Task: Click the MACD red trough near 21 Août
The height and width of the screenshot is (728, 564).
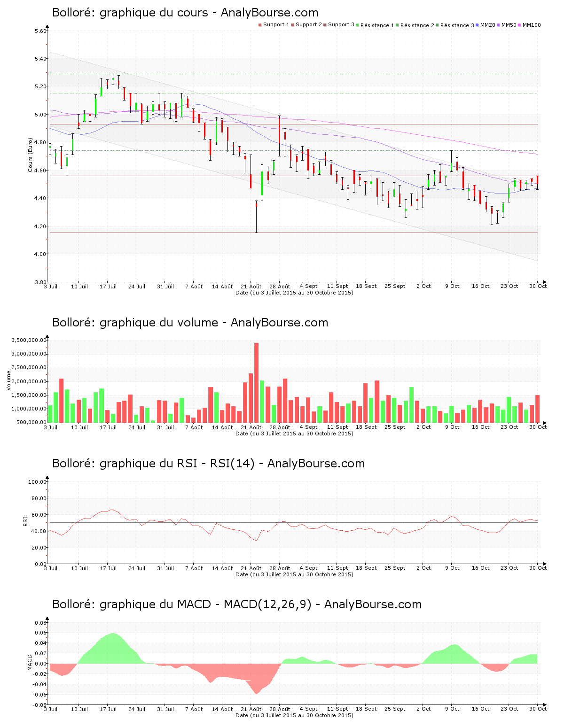Action: coord(256,679)
